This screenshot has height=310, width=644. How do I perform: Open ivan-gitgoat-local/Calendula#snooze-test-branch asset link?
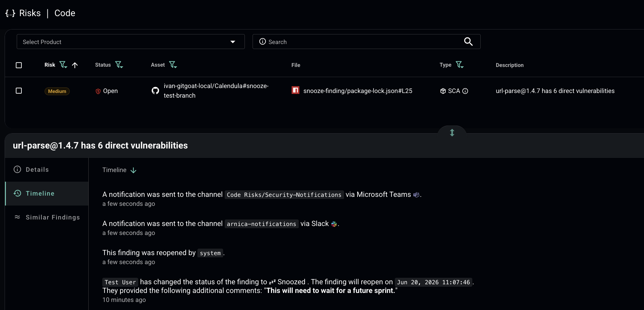[216, 91]
